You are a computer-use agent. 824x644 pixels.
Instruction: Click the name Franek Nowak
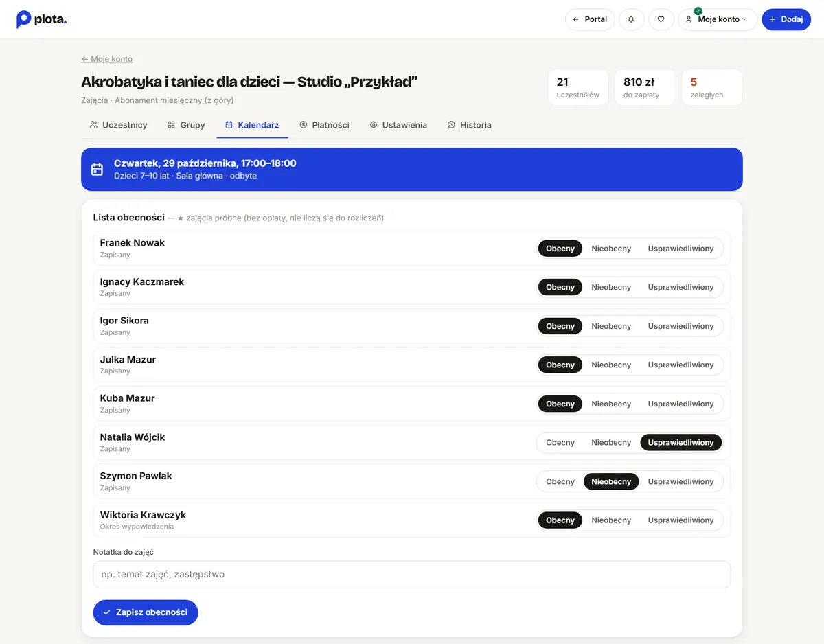[133, 242]
